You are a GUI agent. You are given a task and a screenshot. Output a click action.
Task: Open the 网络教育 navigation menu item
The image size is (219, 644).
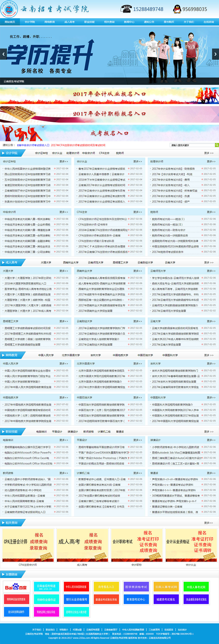coord(49,22)
